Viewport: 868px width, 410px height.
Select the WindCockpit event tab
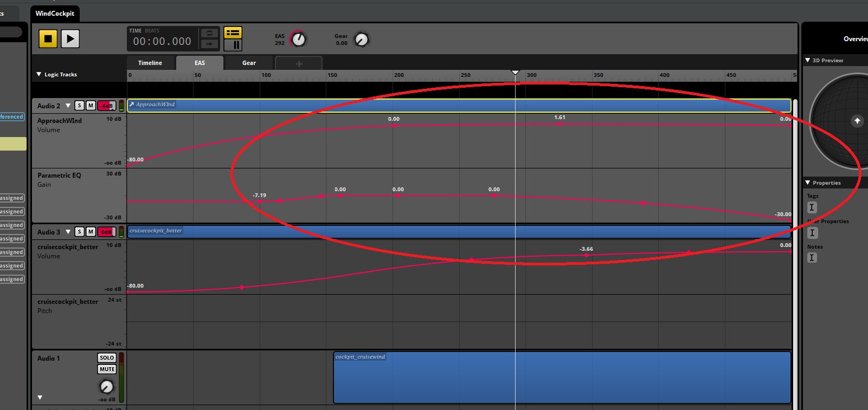tap(55, 14)
